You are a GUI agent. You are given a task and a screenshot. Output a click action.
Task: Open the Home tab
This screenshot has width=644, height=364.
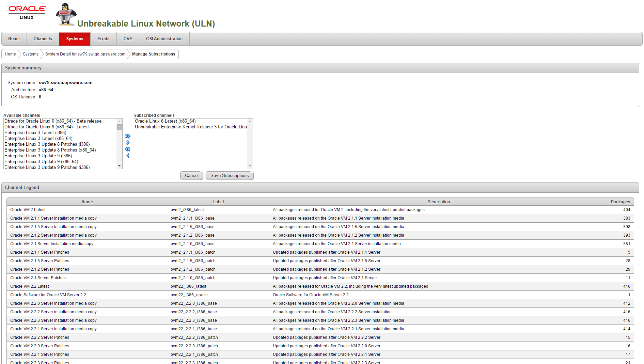click(x=14, y=39)
